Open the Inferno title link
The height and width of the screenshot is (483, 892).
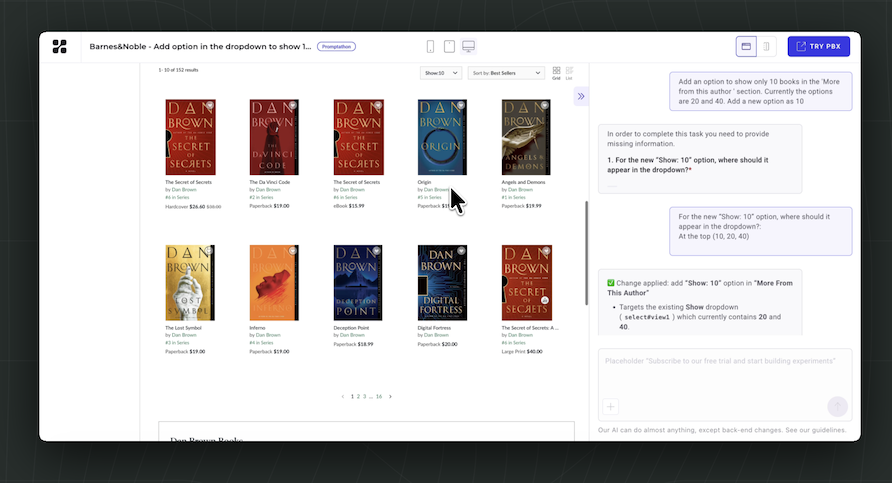[257, 328]
